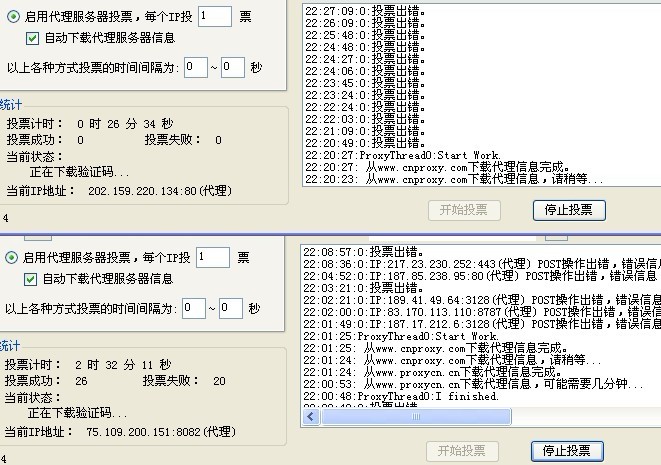Click minimum interval field in 26-minute timer window

point(196,67)
